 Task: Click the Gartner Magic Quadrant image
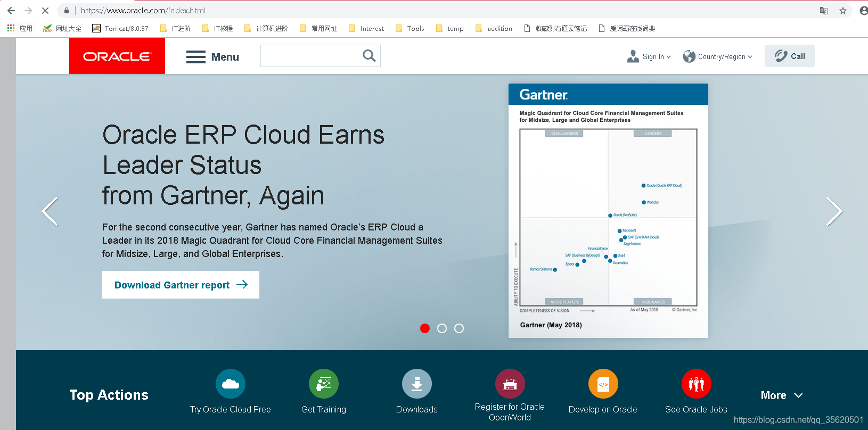[608, 211]
